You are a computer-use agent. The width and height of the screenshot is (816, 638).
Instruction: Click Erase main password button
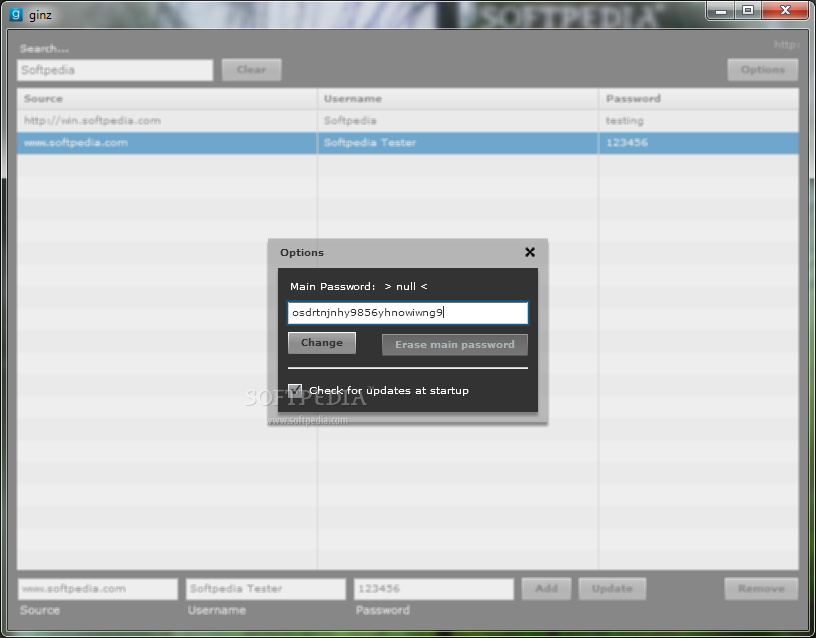click(x=454, y=344)
